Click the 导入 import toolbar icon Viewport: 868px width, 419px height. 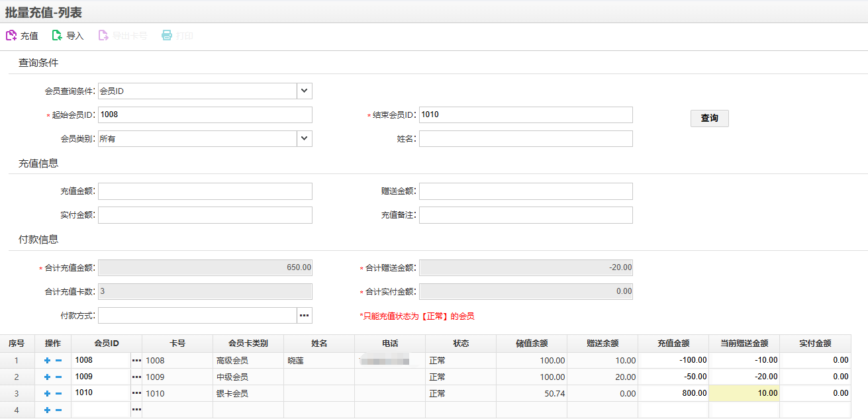(x=58, y=36)
